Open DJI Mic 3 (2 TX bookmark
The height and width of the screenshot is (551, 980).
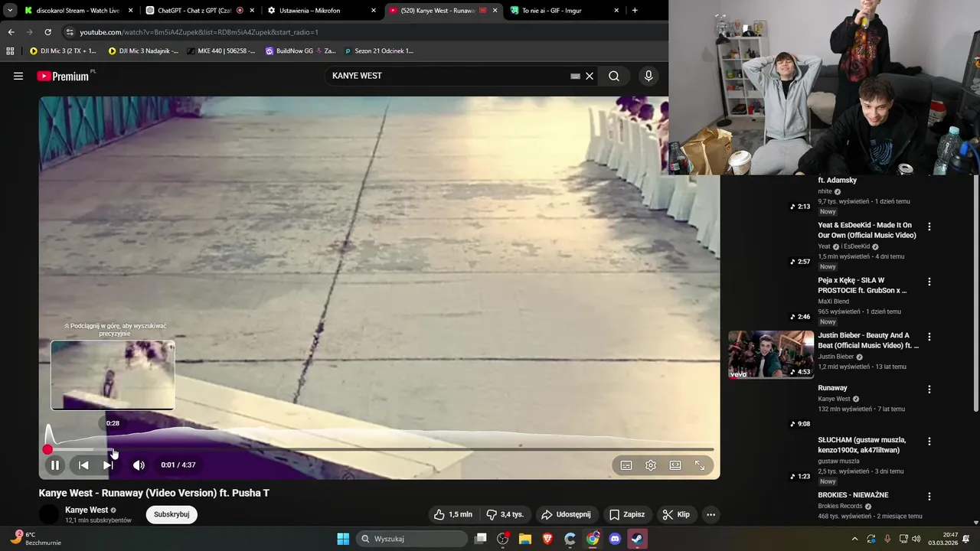pyautogui.click(x=63, y=51)
